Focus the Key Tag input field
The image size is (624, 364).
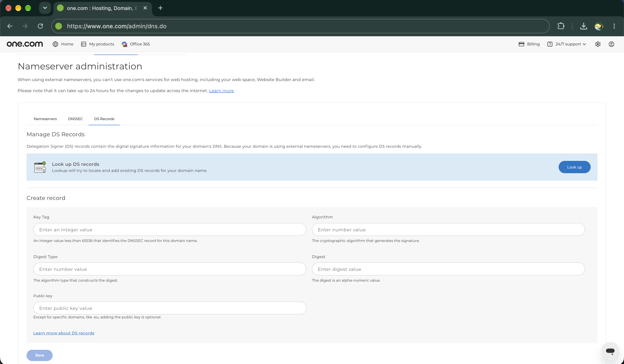[170, 230]
